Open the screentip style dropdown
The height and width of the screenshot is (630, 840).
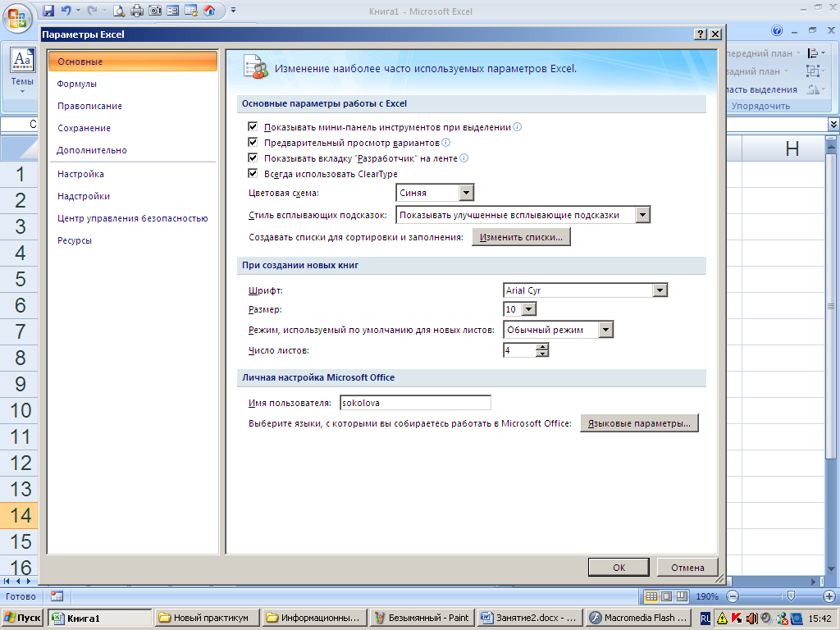(642, 215)
